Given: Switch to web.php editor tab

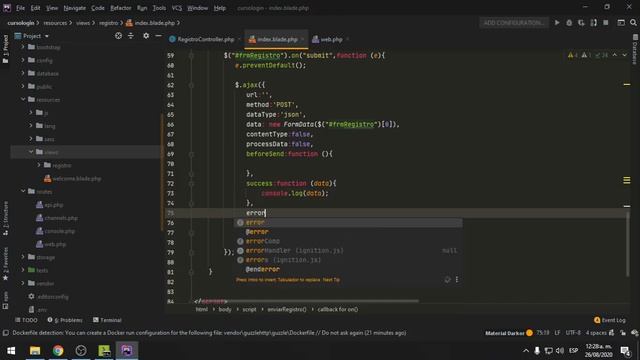Looking at the screenshot, I should tap(331, 39).
